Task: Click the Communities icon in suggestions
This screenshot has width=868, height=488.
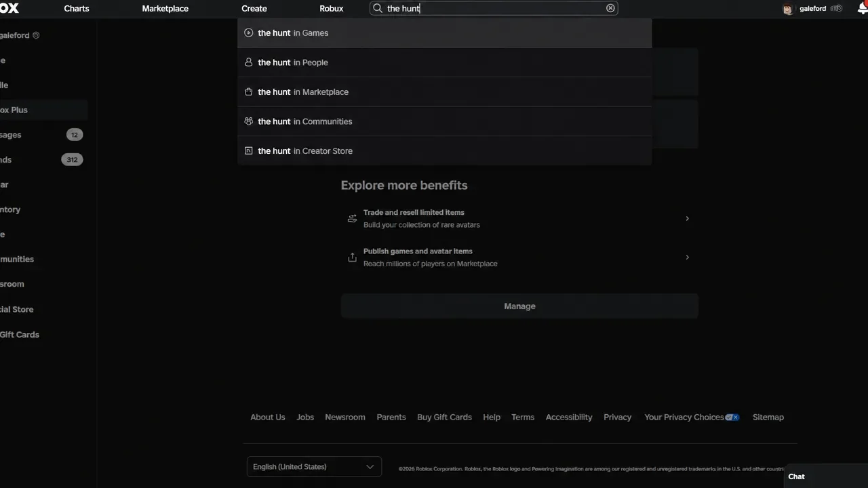Action: [248, 121]
